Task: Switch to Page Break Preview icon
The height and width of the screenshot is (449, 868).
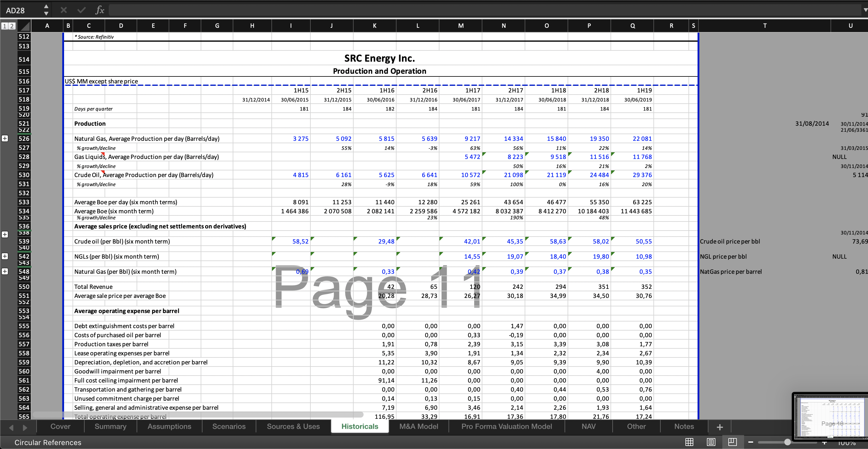Action: point(733,442)
